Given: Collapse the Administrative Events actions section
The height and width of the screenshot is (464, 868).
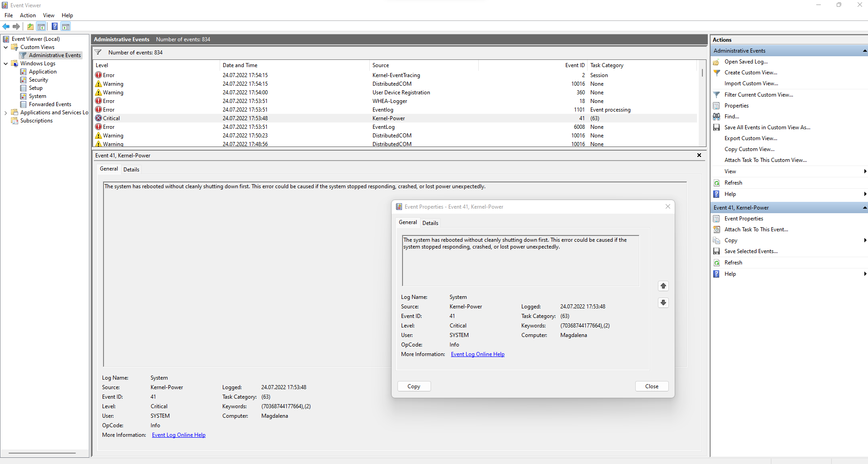Looking at the screenshot, I should pyautogui.click(x=864, y=51).
